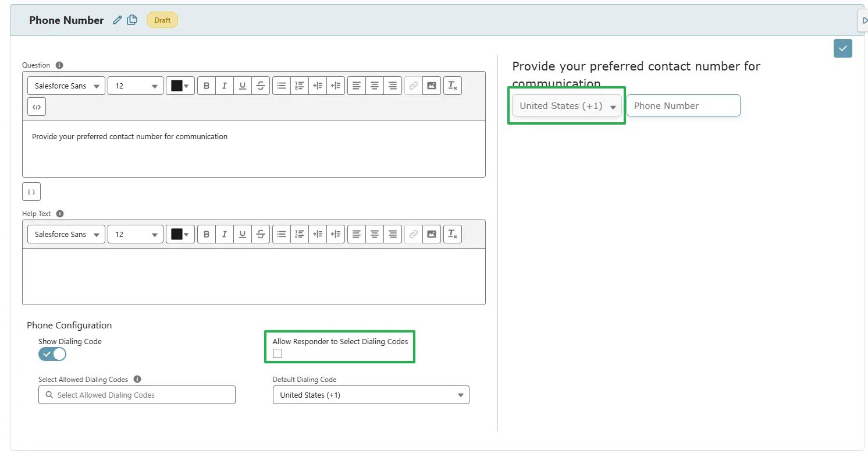Screen dimensions: 868x453
Task: Click inside the Question text editing area
Action: [254, 149]
